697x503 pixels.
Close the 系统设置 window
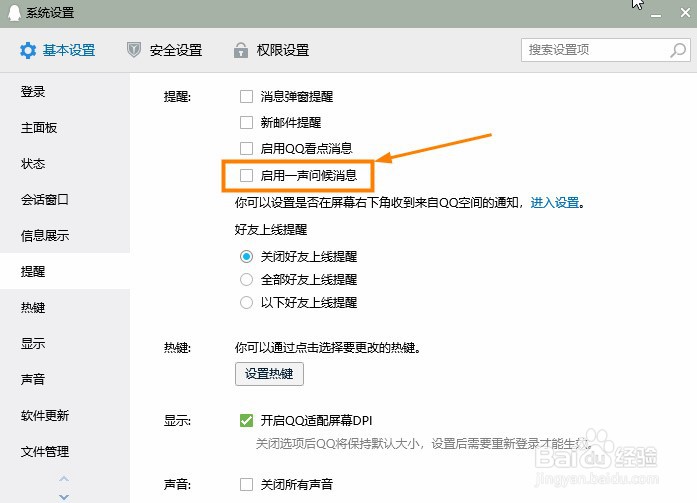(x=685, y=13)
